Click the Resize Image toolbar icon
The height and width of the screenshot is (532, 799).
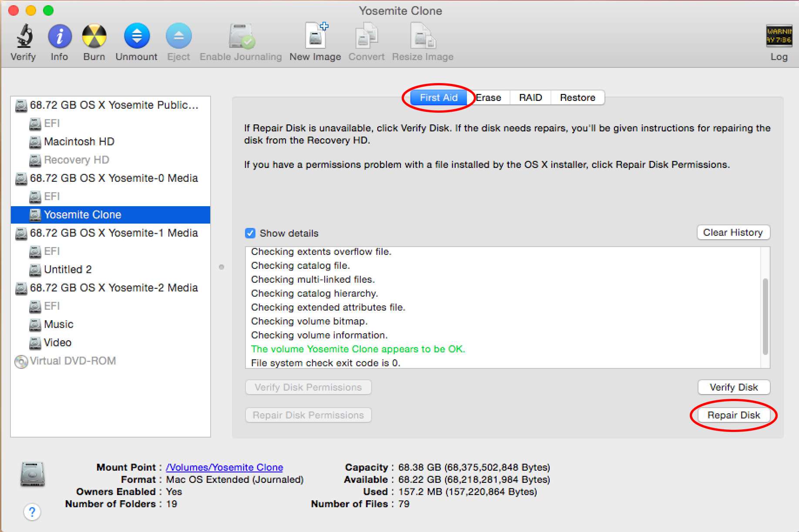pyautogui.click(x=423, y=36)
